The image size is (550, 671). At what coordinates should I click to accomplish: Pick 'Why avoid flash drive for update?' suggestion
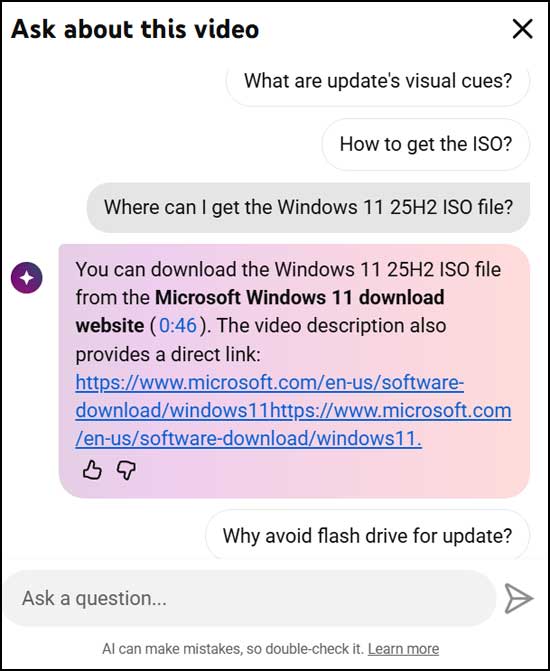point(368,535)
